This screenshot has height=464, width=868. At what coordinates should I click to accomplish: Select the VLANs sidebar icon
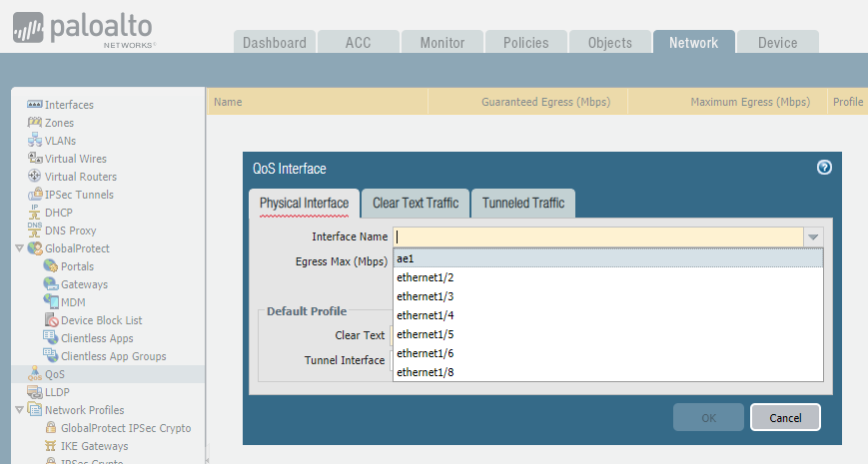tap(35, 141)
